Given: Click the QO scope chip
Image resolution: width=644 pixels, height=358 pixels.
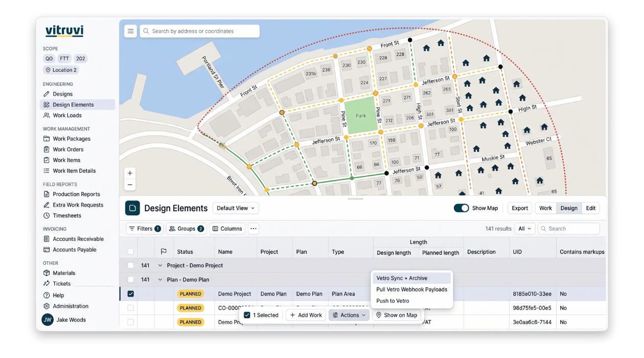Looking at the screenshot, I should click(x=49, y=59).
